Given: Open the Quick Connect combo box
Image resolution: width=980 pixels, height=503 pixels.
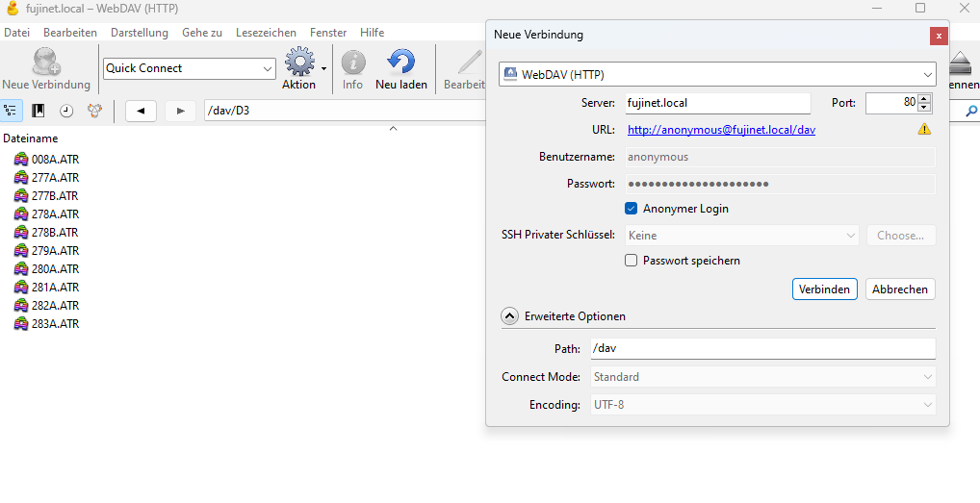Looking at the screenshot, I should point(189,68).
